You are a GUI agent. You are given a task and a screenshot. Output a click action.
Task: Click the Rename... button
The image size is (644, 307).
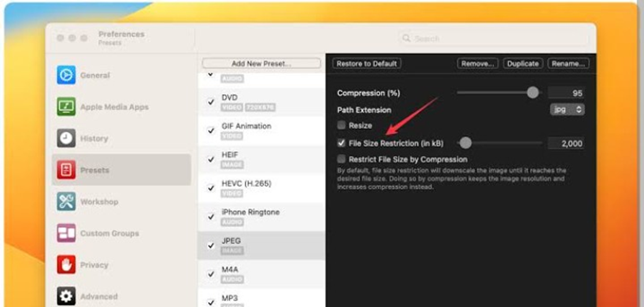[568, 64]
